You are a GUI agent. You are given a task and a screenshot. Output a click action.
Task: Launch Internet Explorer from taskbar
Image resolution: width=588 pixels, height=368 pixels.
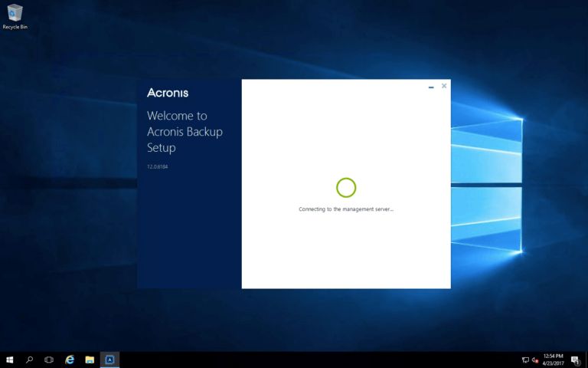pos(70,360)
